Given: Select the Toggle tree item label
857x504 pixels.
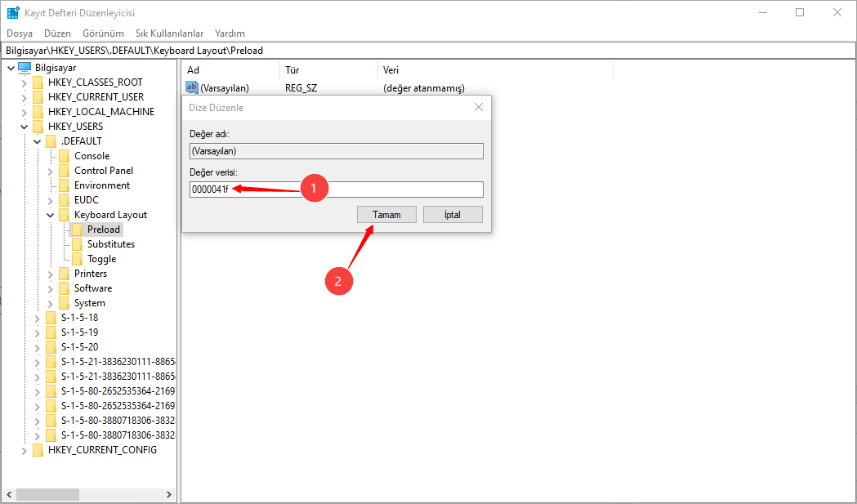Looking at the screenshot, I should (x=101, y=259).
